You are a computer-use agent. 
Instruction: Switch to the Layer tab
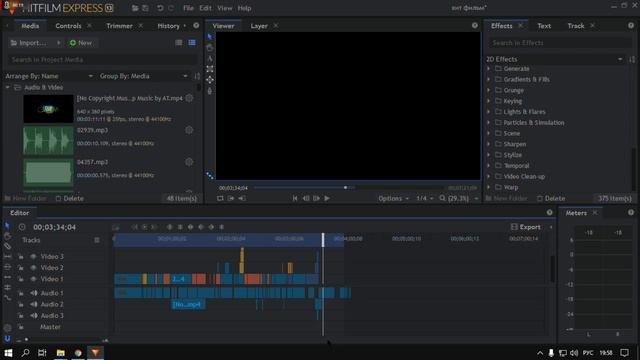click(259, 26)
